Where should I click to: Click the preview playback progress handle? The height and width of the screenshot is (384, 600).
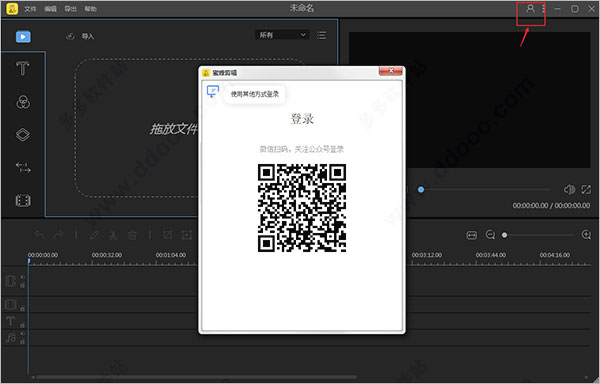(x=421, y=189)
